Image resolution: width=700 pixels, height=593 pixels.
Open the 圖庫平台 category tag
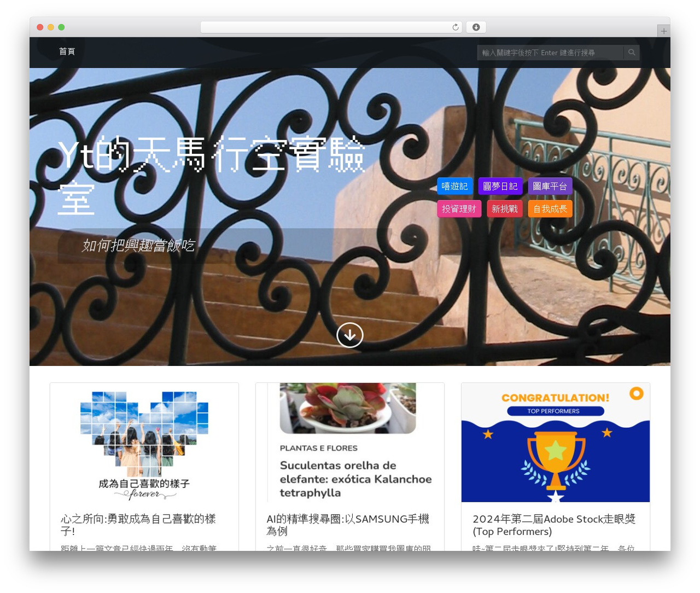550,186
